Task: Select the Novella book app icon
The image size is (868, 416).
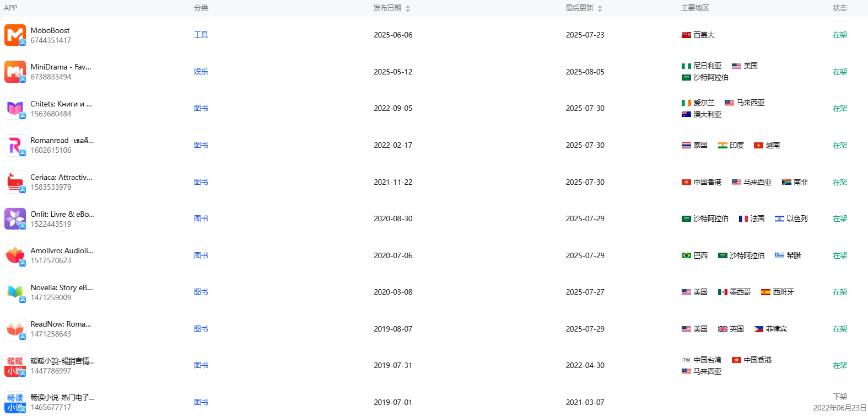Action: [15, 292]
